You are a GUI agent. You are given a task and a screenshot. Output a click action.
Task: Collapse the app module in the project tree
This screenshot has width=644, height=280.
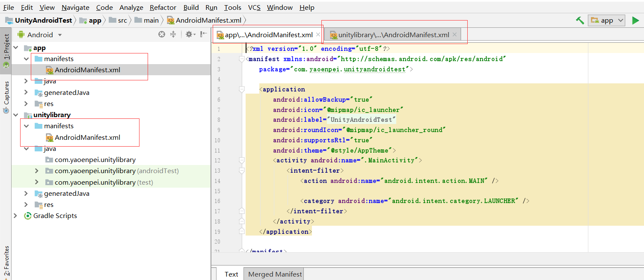(x=16, y=47)
